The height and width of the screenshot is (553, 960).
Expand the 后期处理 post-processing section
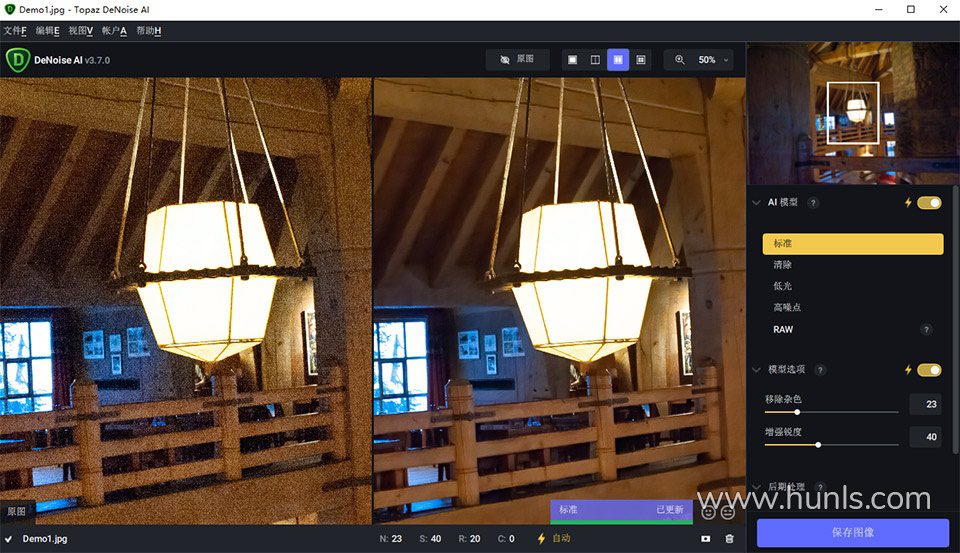(756, 487)
